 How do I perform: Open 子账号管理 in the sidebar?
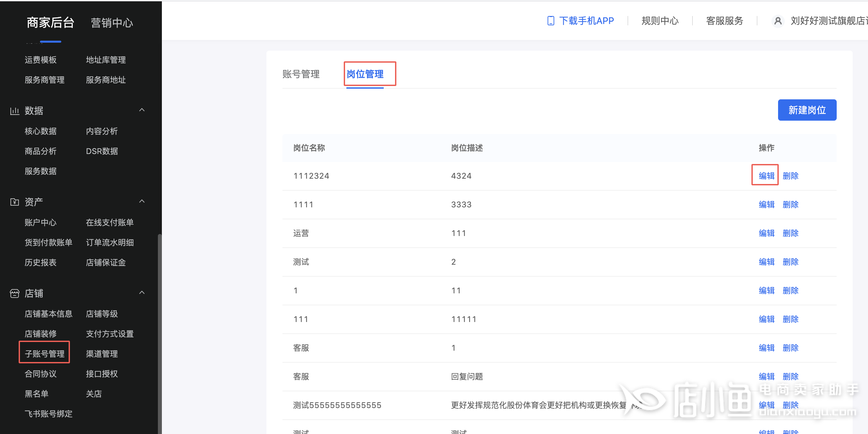[45, 353]
